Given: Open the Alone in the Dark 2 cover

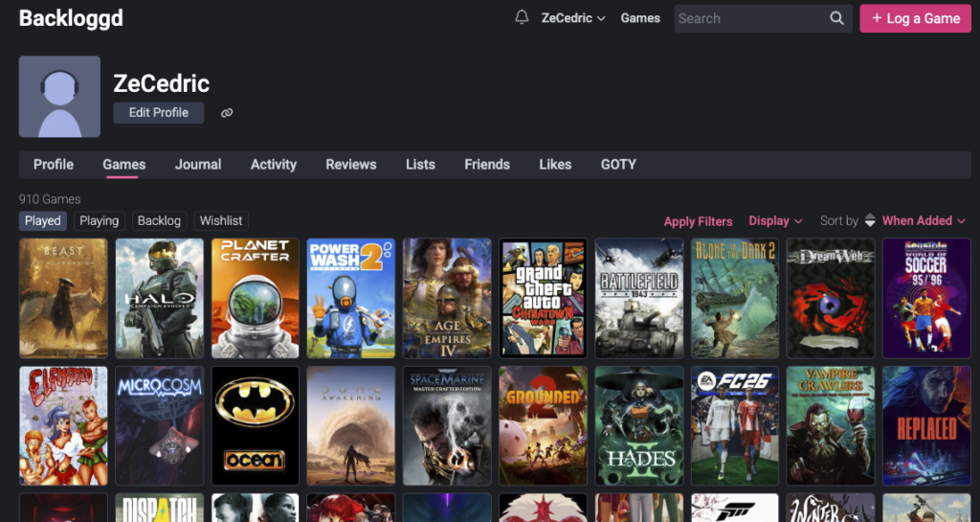Looking at the screenshot, I should click(735, 298).
